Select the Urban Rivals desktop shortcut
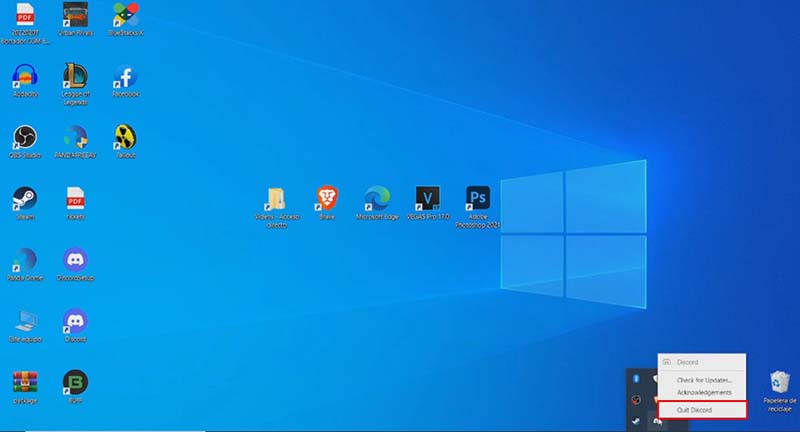This screenshot has width=800, height=432. 75,19
